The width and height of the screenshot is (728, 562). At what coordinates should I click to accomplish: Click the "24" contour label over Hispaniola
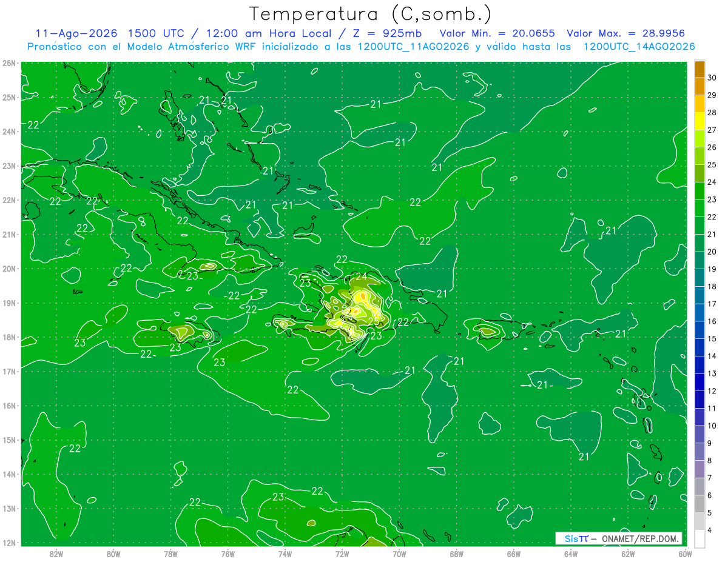(360, 277)
